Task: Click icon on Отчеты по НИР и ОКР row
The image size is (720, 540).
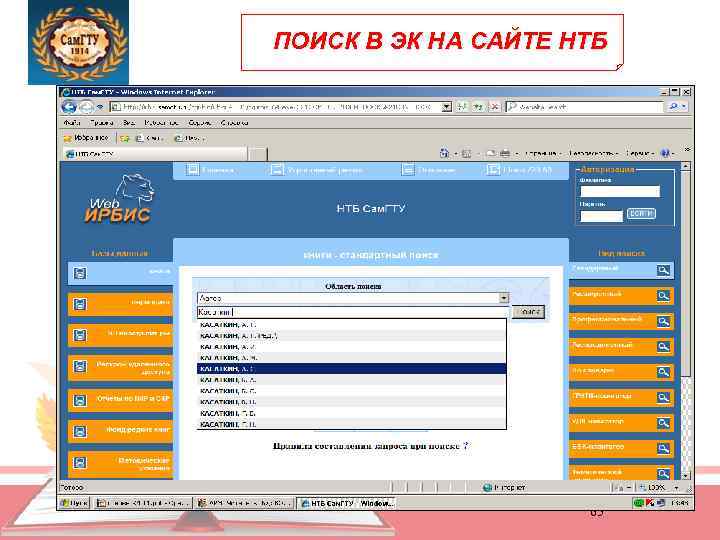Action: tap(80, 400)
